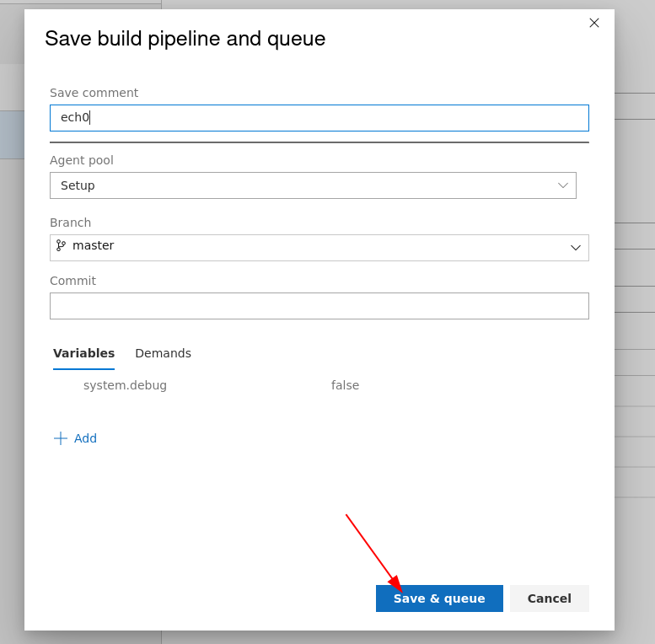Click the Commit field label

[72, 281]
